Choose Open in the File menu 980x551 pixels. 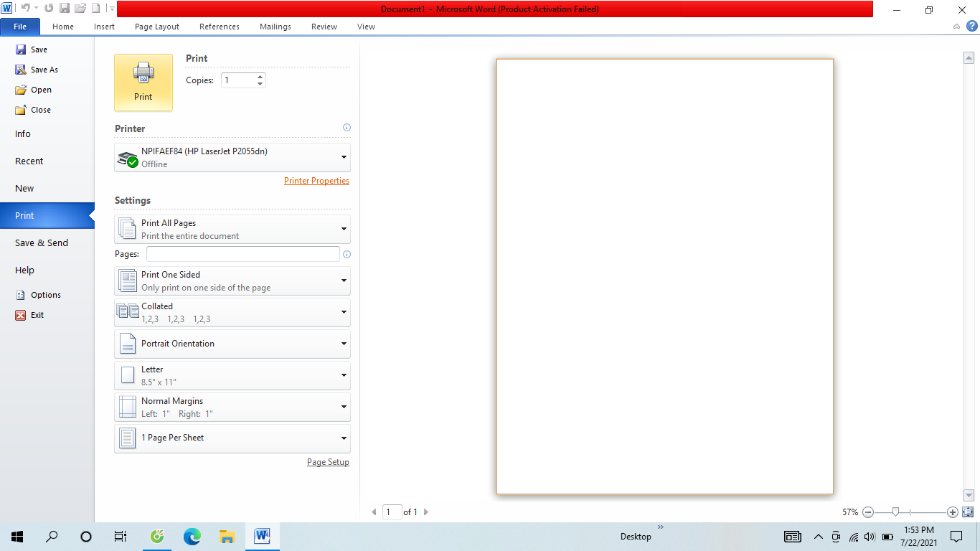click(34, 90)
